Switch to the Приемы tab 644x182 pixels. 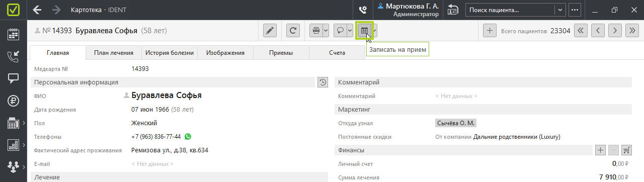[281, 53]
